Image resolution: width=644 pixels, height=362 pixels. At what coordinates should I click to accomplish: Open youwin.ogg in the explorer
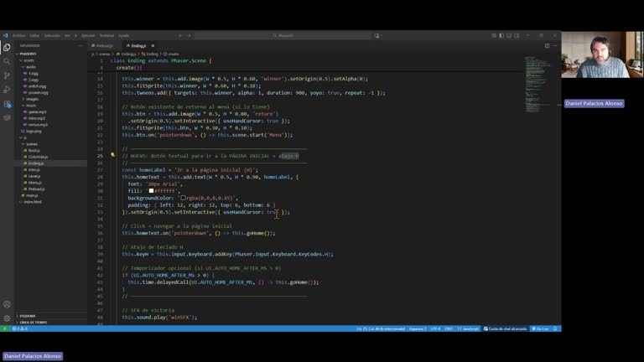tap(39, 93)
